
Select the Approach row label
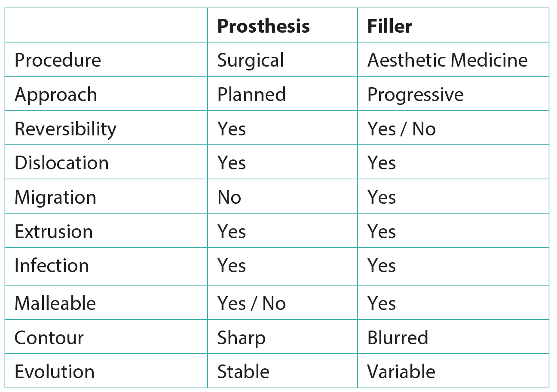pos(56,95)
